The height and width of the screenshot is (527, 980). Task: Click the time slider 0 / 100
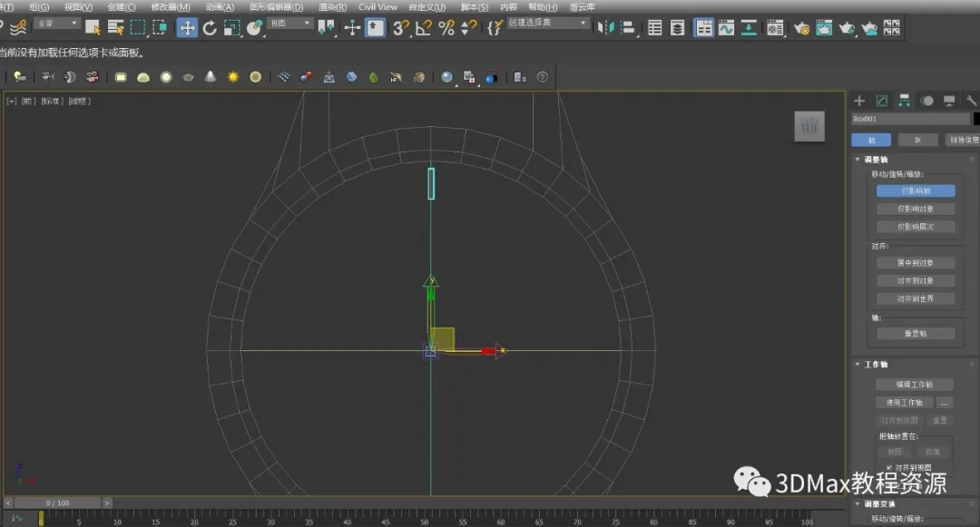pyautogui.click(x=57, y=503)
